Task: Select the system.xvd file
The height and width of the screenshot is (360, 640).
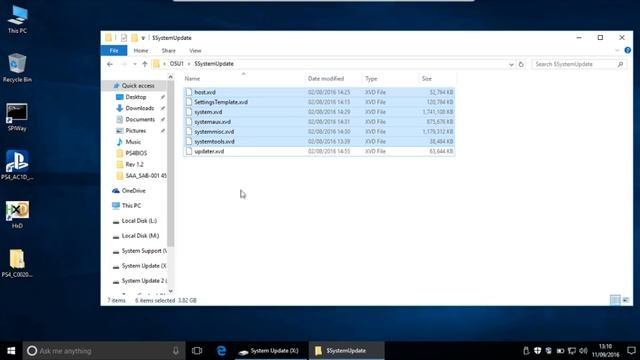Action: pyautogui.click(x=319, y=112)
